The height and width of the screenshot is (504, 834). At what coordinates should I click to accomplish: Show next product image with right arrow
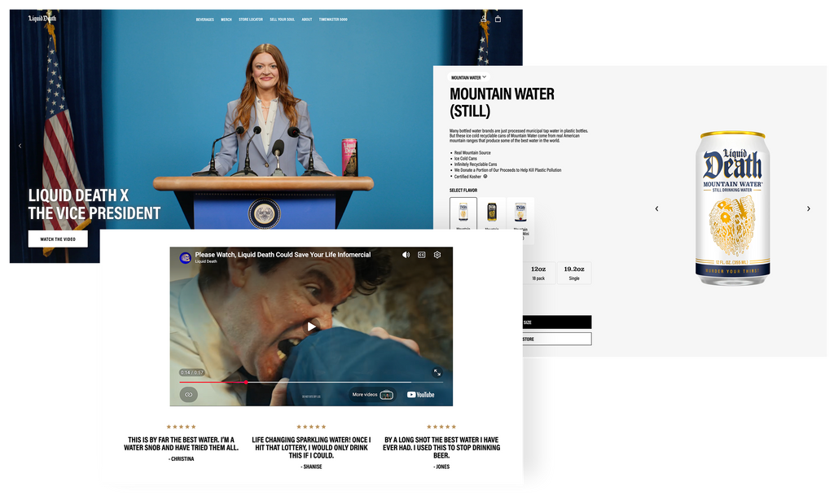coord(809,208)
